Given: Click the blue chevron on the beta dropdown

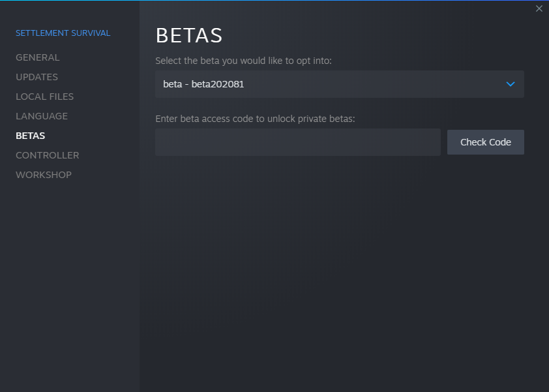Looking at the screenshot, I should coord(511,84).
